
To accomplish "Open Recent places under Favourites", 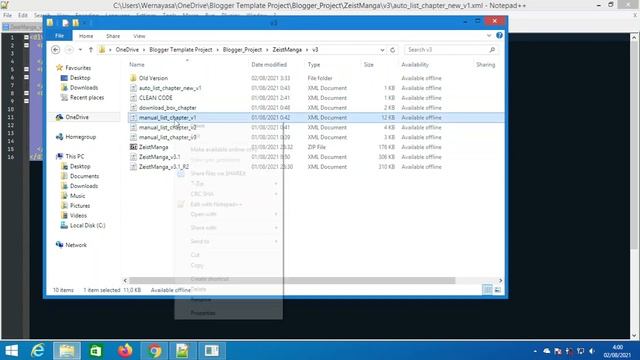I will coord(87,98).
